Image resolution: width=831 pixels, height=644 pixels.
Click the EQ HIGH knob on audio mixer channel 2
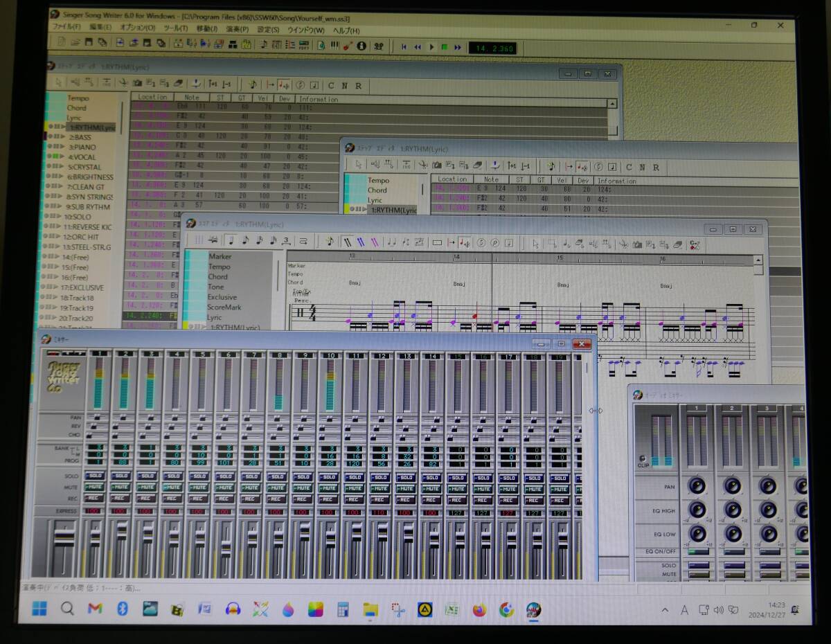[x=732, y=510]
